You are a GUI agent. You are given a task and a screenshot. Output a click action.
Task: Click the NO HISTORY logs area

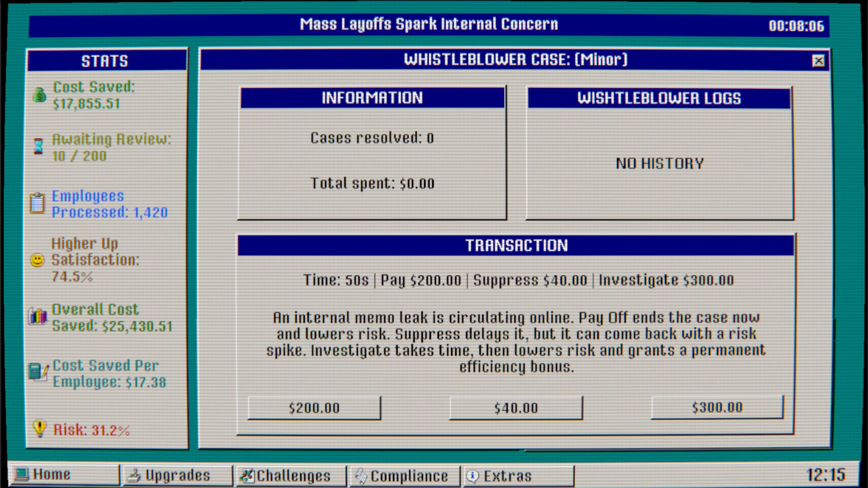660,164
